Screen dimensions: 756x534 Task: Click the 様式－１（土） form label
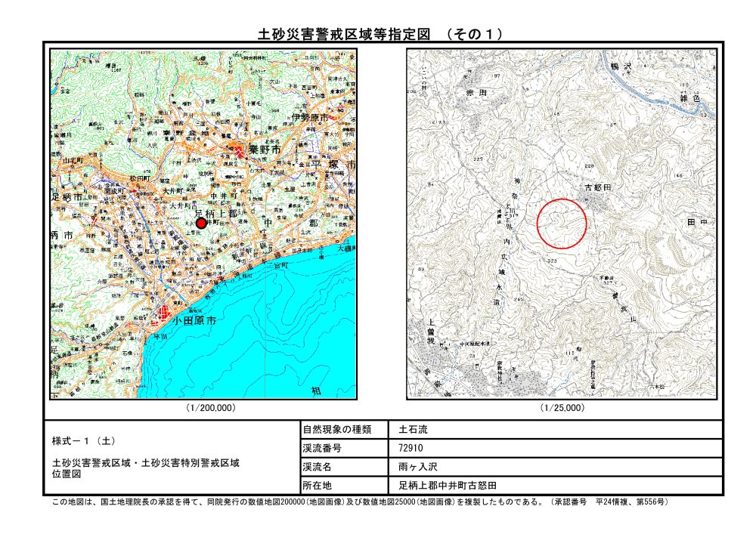[x=83, y=440]
